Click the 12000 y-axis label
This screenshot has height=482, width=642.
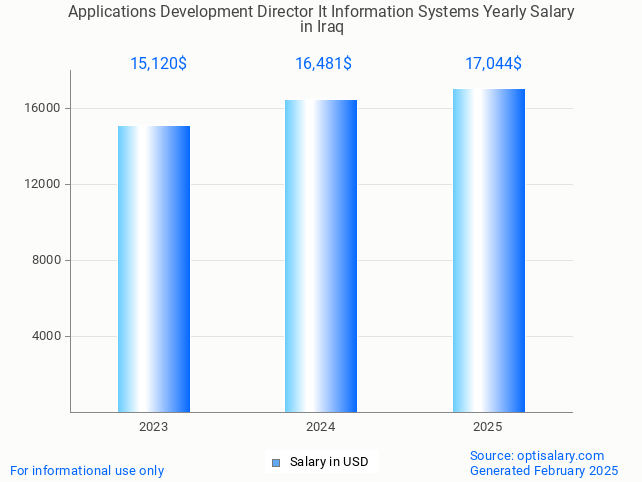tap(43, 184)
